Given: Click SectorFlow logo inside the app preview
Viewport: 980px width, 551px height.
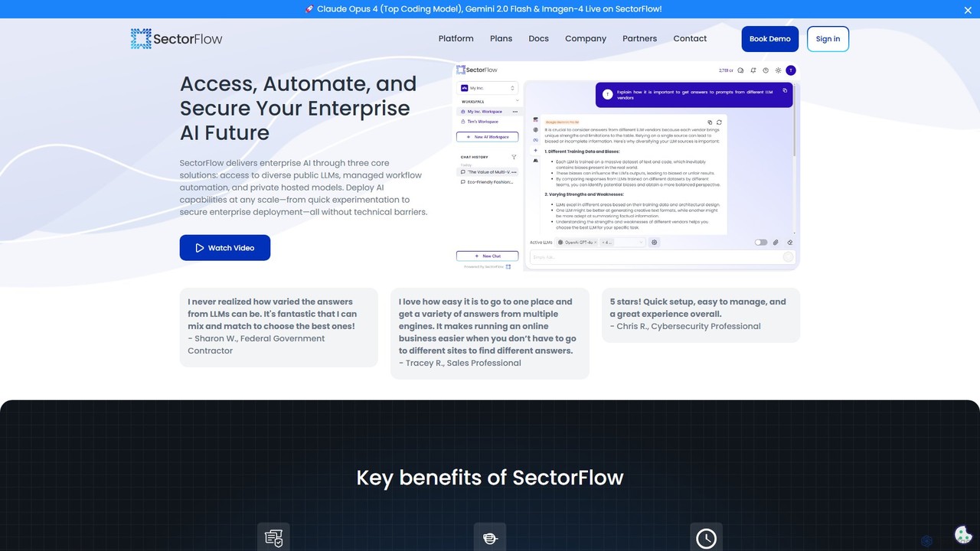Looking at the screenshot, I should (x=477, y=70).
